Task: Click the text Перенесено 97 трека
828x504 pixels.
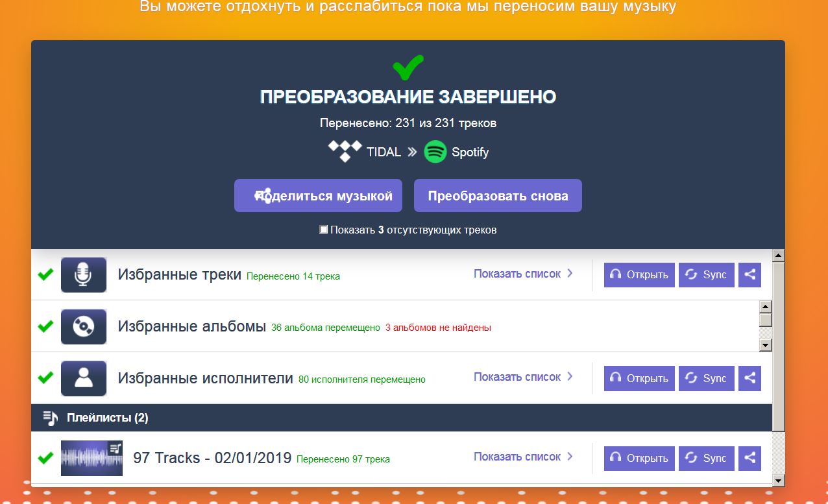Action: [343, 459]
